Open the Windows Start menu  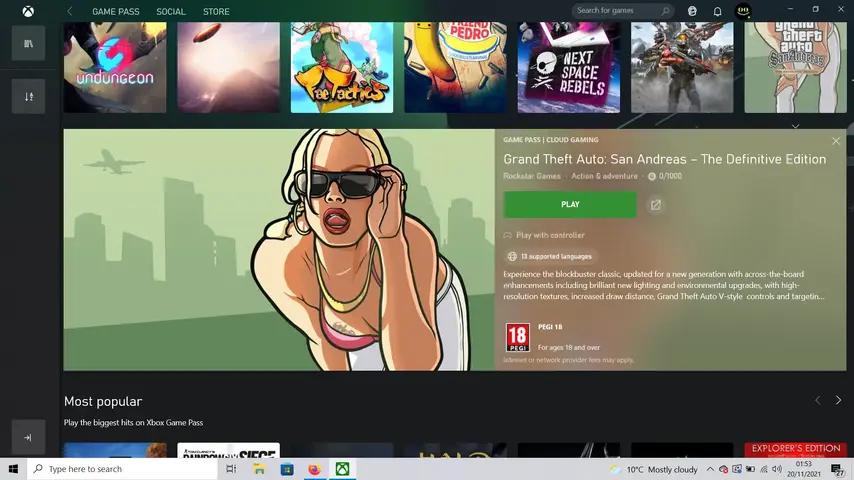click(13, 469)
